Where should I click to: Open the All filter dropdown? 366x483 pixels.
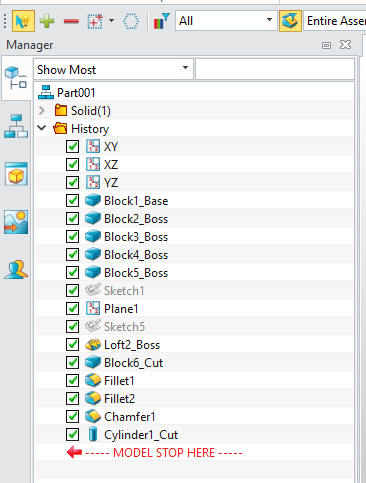point(226,21)
